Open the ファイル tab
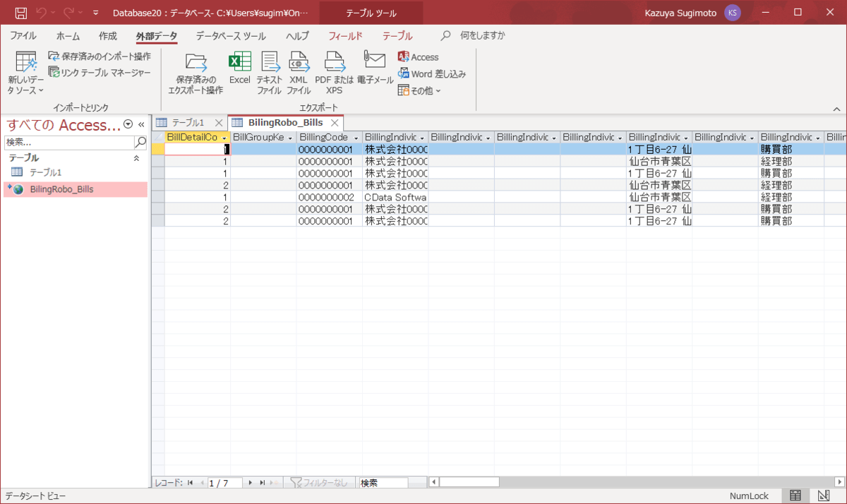Viewport: 847px width, 504px height. [23, 36]
